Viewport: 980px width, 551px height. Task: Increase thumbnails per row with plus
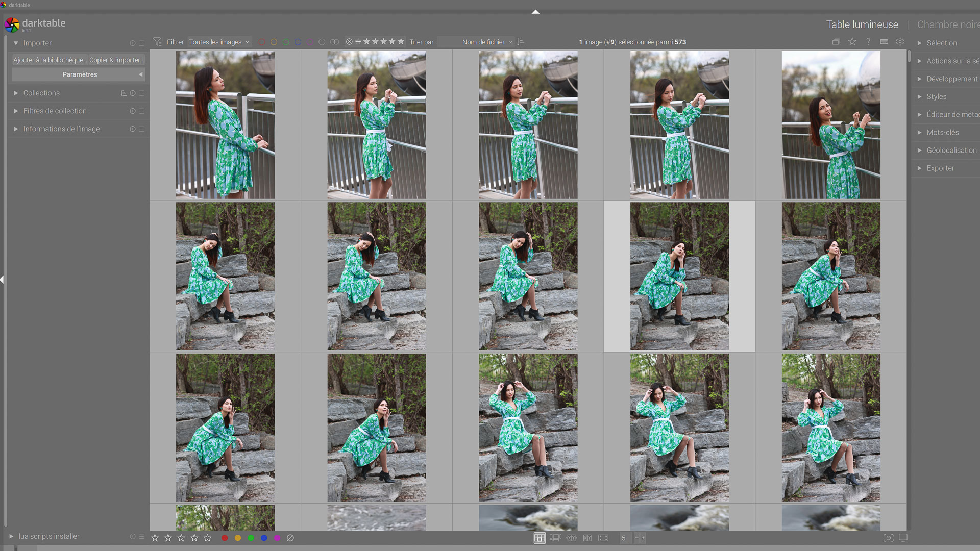click(643, 538)
